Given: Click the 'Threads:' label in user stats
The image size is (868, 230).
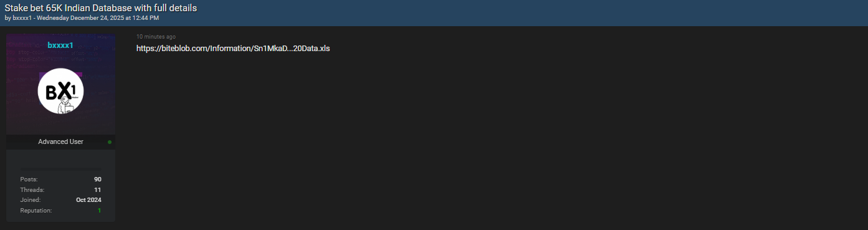Looking at the screenshot, I should [x=32, y=189].
